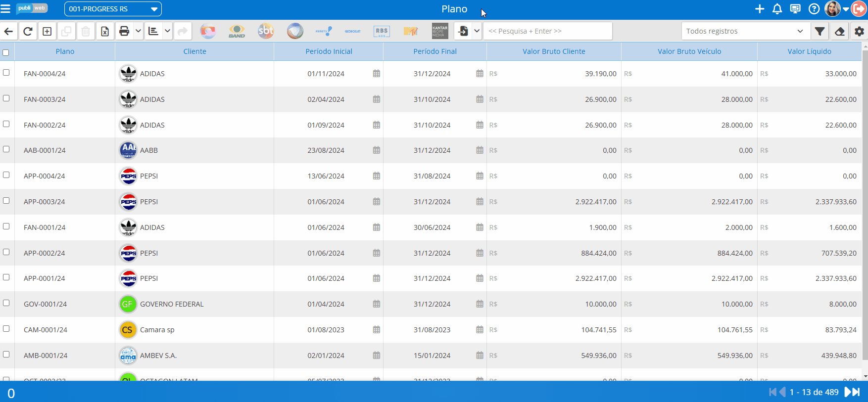Click the Globo network logo
Image resolution: width=868 pixels, height=402 pixels.
pyautogui.click(x=208, y=31)
